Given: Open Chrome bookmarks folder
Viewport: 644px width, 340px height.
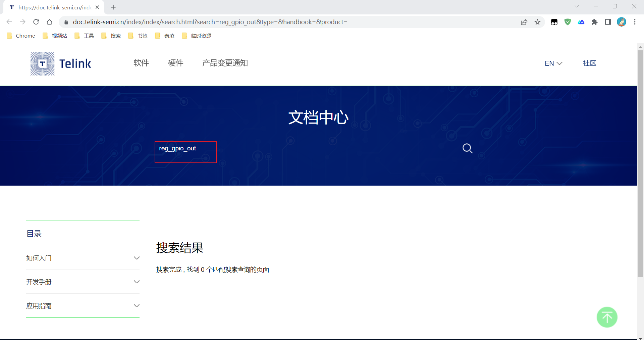Looking at the screenshot, I should point(21,36).
